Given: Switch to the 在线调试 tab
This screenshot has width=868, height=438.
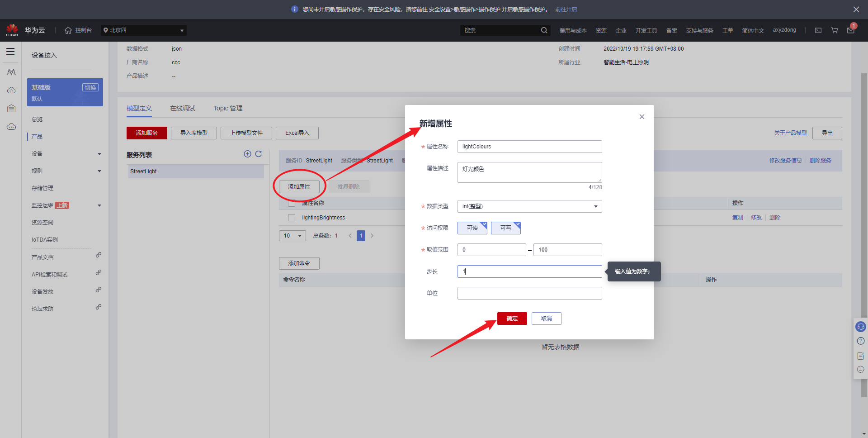Looking at the screenshot, I should tap(183, 109).
